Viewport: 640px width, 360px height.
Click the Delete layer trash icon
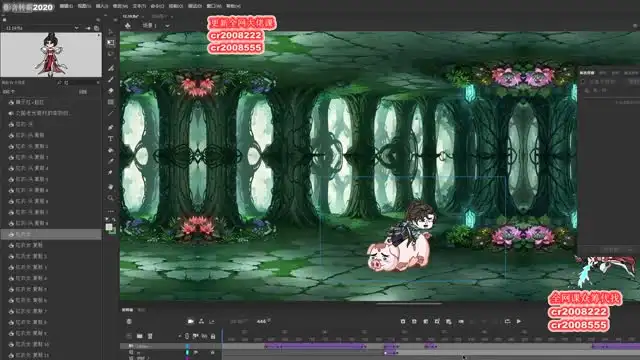tap(150, 336)
